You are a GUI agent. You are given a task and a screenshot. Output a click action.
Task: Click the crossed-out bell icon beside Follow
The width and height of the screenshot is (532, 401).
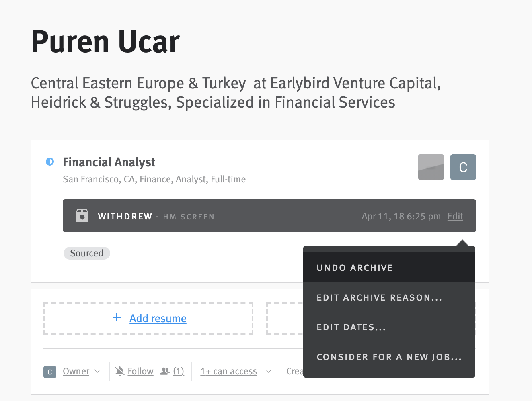[119, 370]
